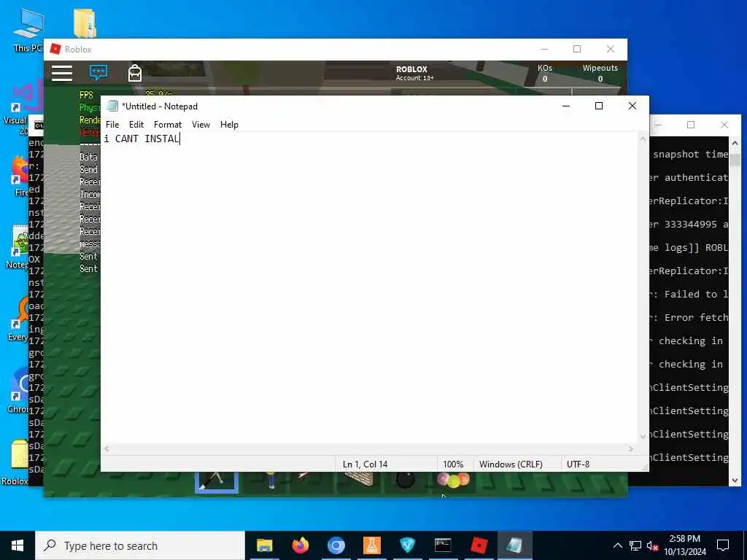747x560 pixels.
Task: Click the ': Failed to l' console line
Action: 690,295
